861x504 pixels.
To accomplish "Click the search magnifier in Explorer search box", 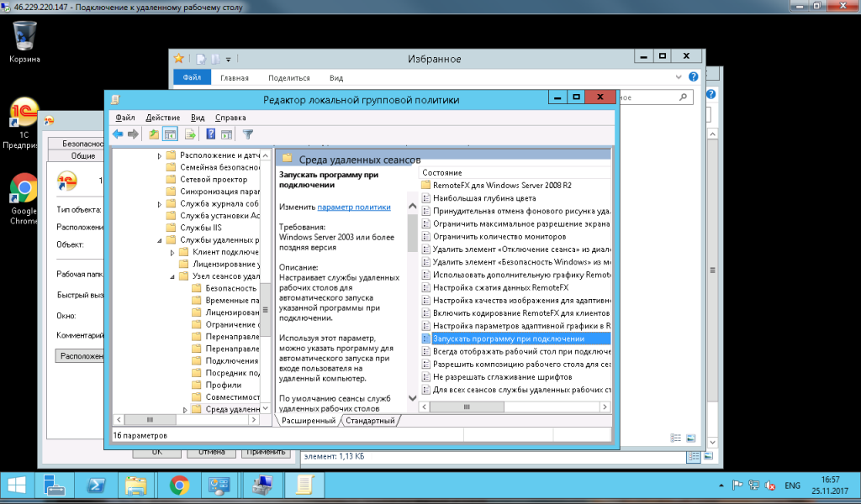I will click(x=683, y=97).
